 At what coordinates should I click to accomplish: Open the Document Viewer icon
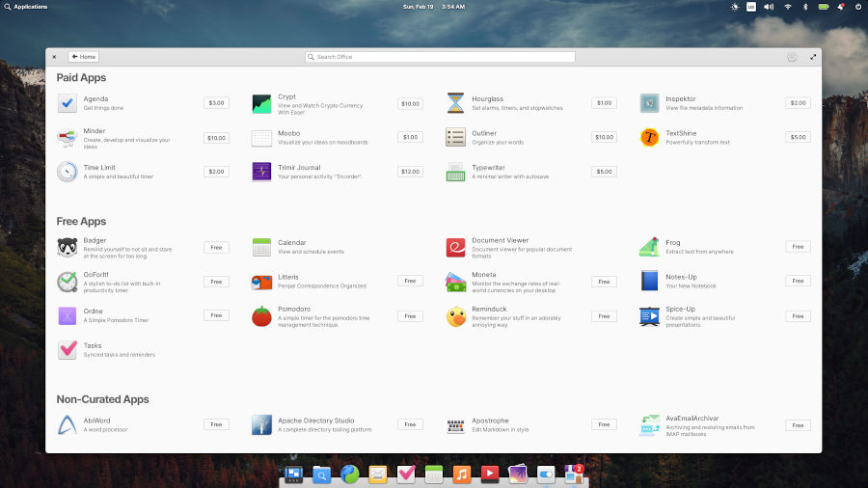click(455, 247)
